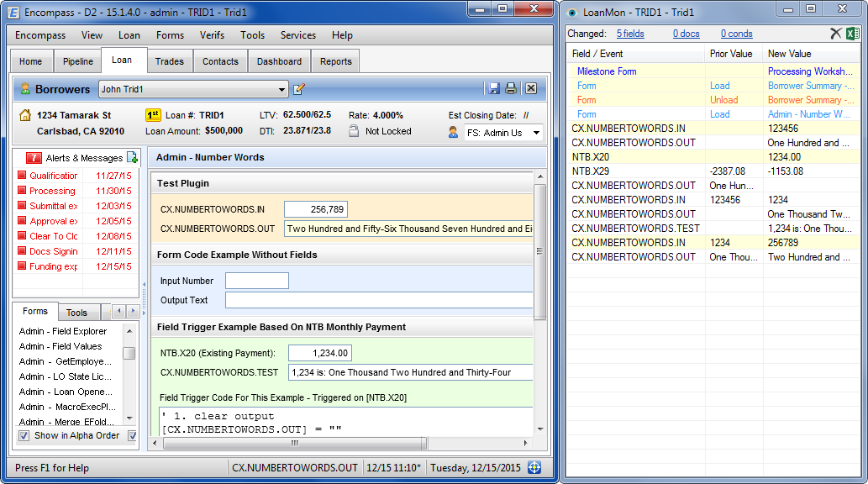Click the CX.NUMBERTOWORDS.IN field showing 256,789
868x484 pixels.
(x=316, y=209)
